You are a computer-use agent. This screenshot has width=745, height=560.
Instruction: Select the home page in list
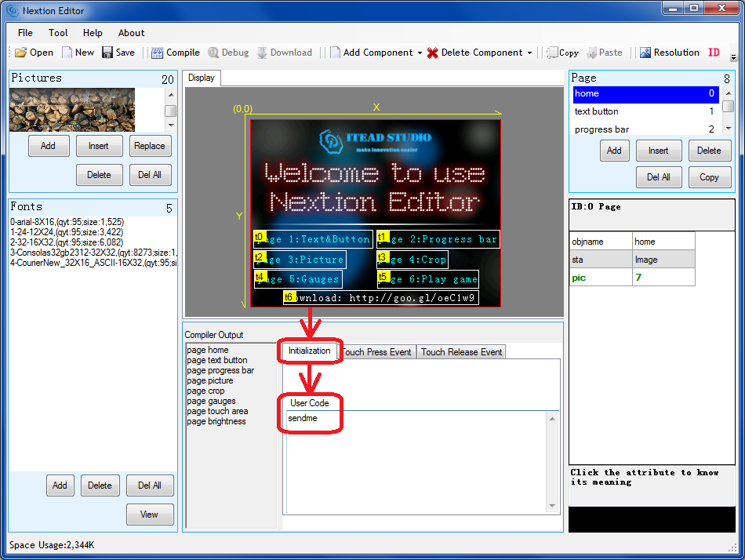(645, 93)
